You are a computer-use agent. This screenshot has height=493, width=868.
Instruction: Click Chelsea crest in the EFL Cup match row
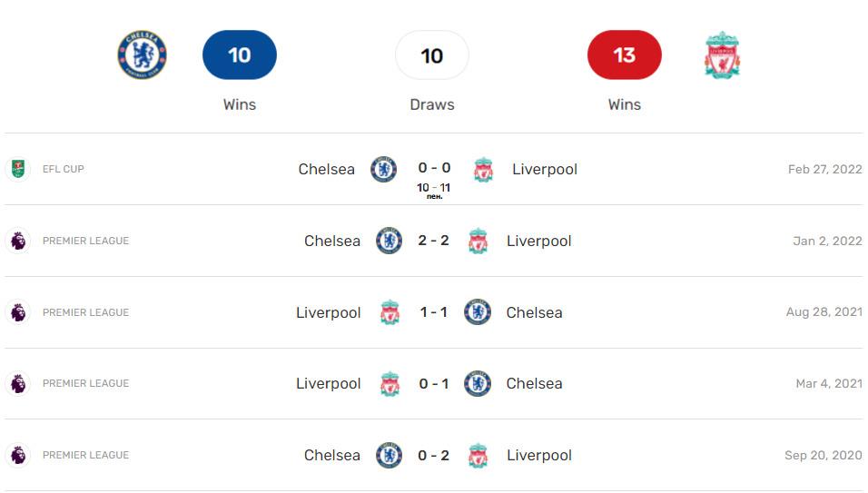tap(384, 170)
